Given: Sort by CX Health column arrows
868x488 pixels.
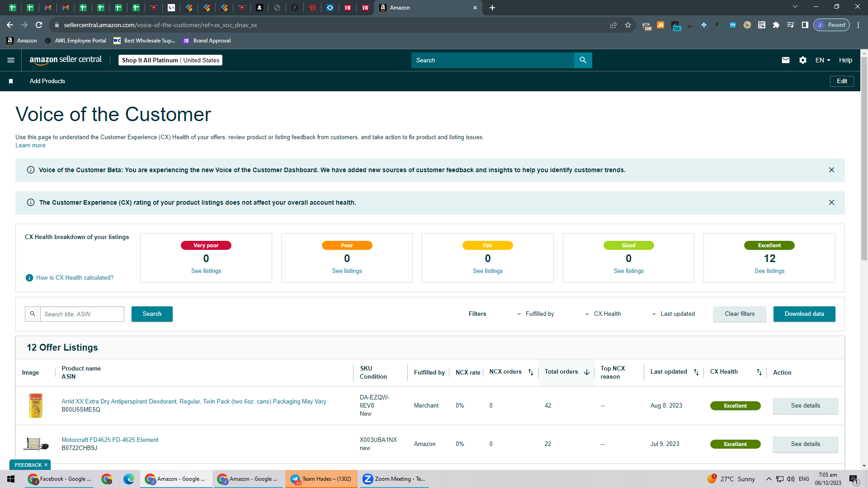Looking at the screenshot, I should (759, 372).
